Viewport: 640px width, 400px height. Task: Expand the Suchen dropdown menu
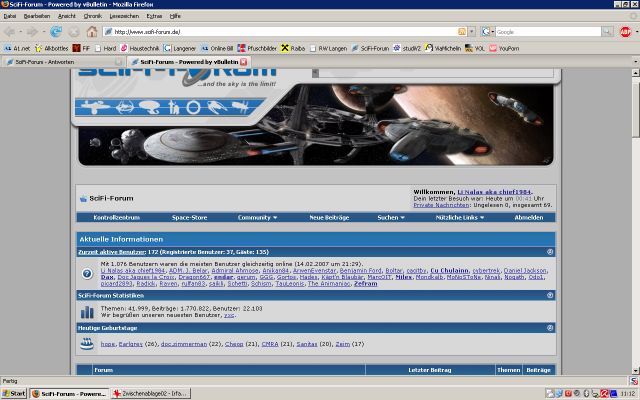[390, 217]
